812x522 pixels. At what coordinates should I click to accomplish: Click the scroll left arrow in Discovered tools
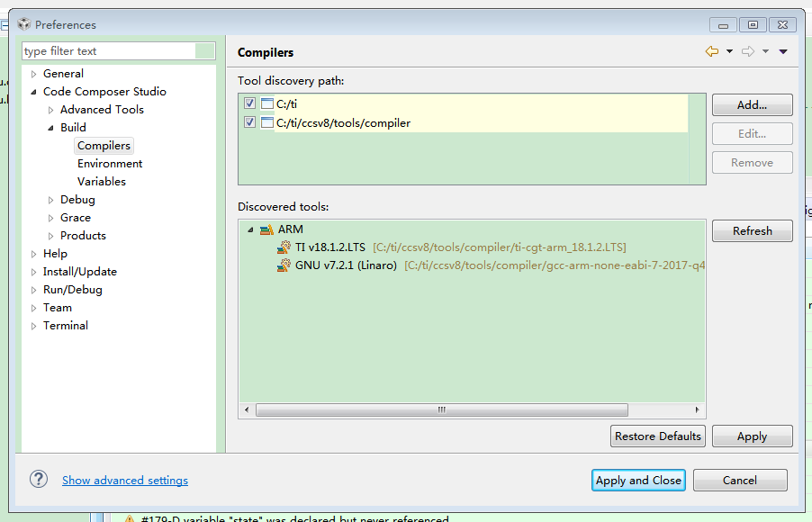247,409
